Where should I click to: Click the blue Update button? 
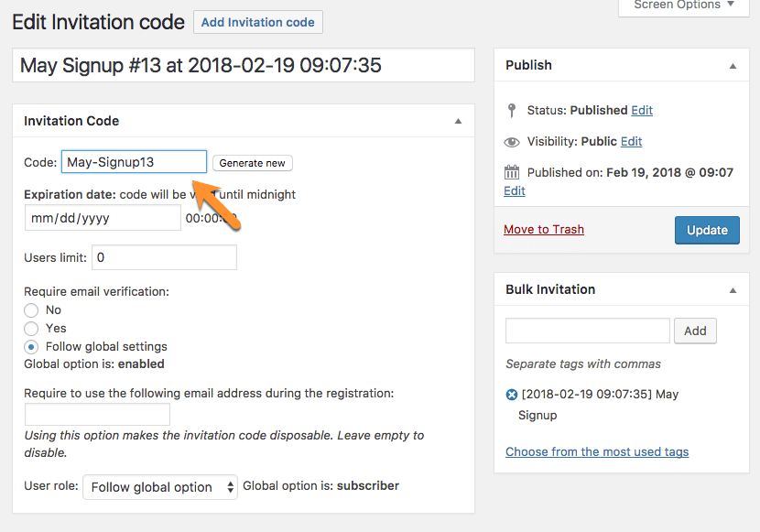click(x=707, y=230)
